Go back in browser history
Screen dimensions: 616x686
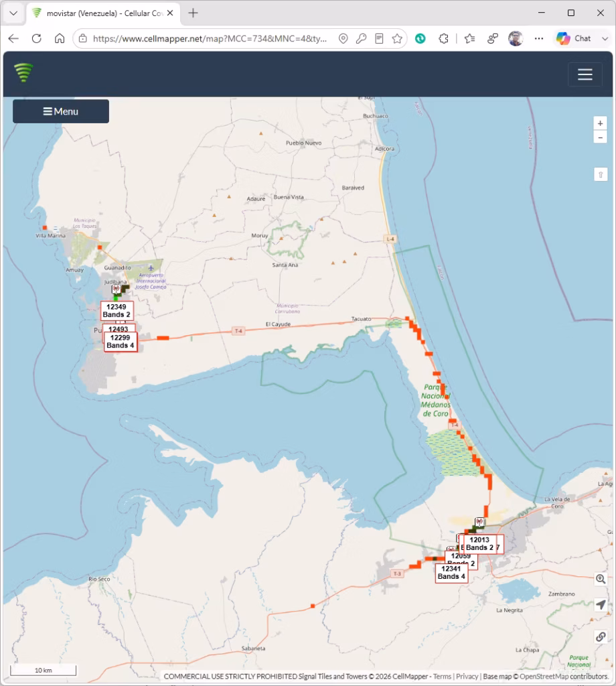coord(13,38)
